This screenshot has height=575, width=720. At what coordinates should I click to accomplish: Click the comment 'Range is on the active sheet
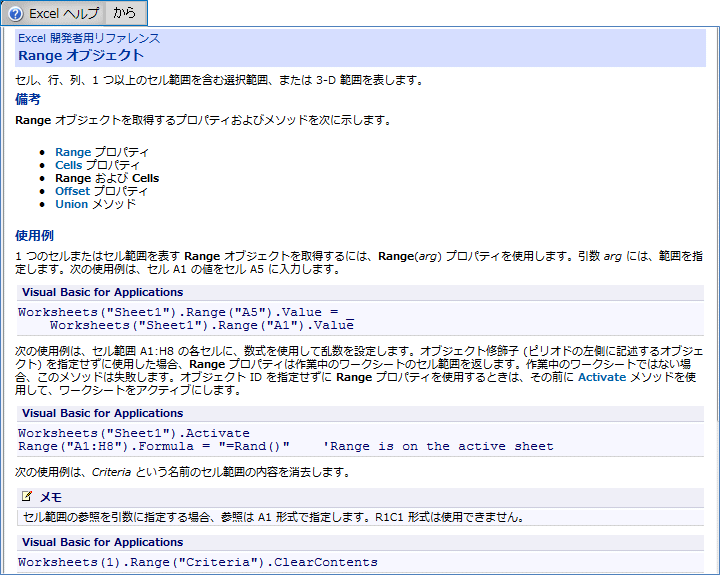tap(438, 446)
